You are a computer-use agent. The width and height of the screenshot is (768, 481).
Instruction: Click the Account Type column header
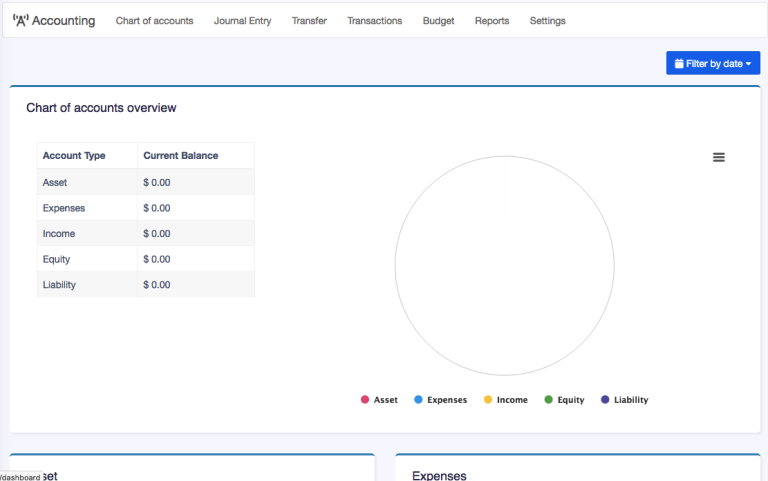[x=74, y=156]
